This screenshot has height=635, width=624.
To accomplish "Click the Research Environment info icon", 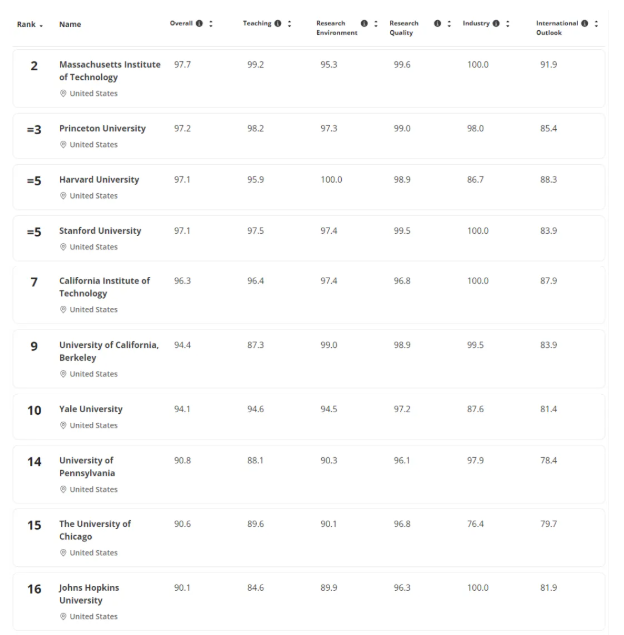I will (364, 23).
